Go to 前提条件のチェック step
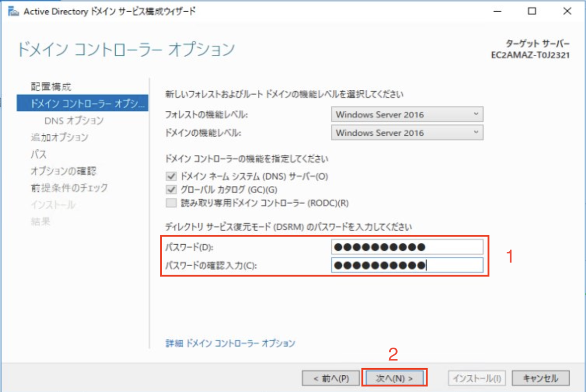The height and width of the screenshot is (392, 586). pos(69,188)
